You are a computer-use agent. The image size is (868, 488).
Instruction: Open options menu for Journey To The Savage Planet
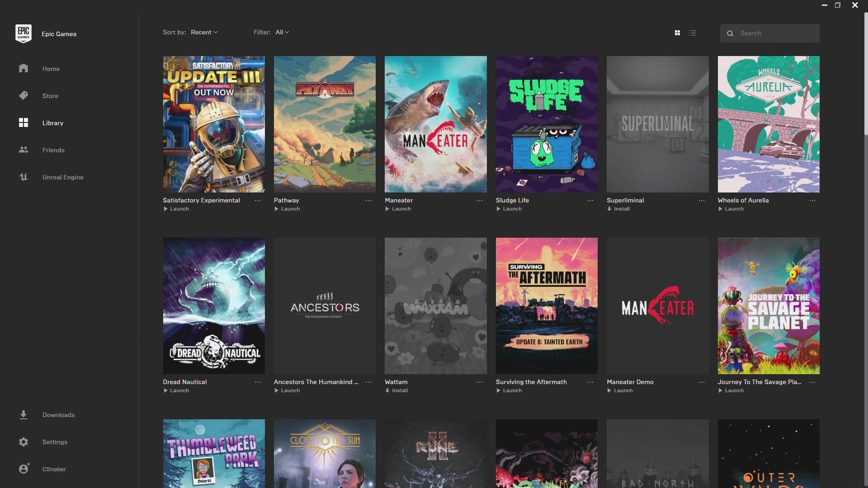(812, 382)
